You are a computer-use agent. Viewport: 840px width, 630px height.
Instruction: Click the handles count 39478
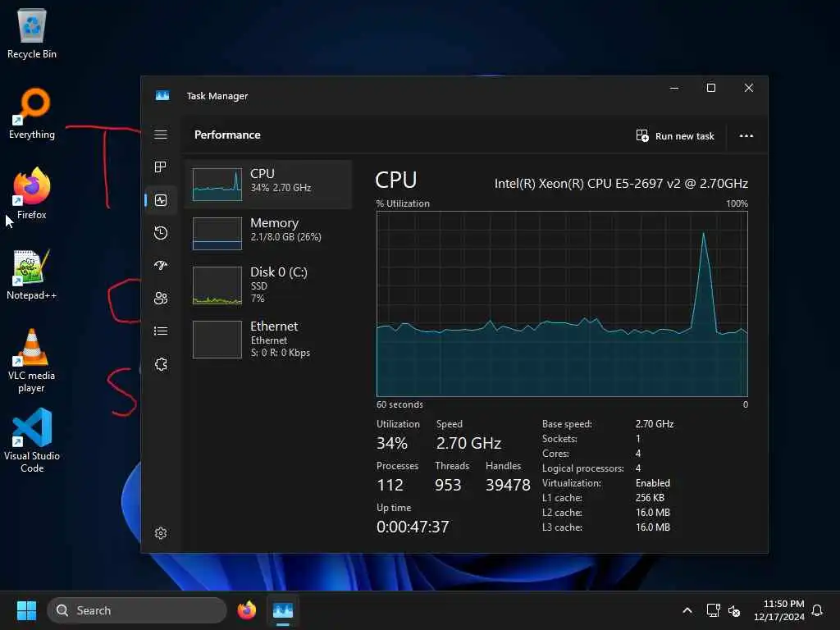[508, 485]
